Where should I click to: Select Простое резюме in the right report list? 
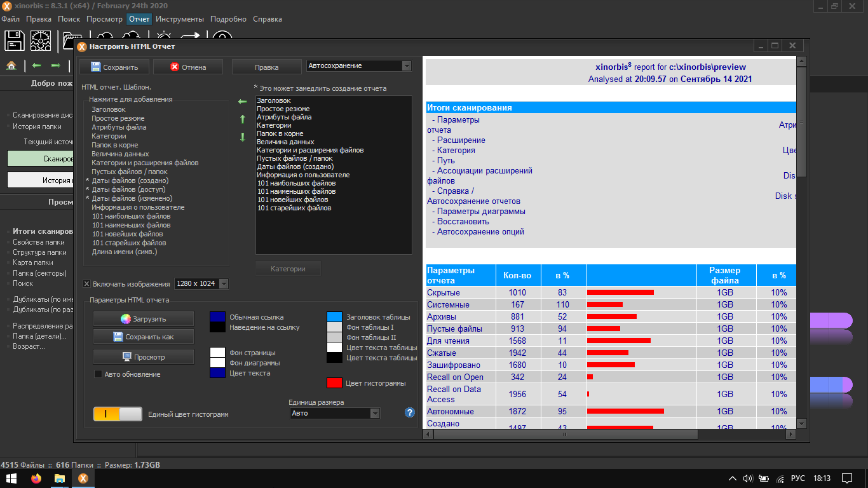pyautogui.click(x=283, y=109)
